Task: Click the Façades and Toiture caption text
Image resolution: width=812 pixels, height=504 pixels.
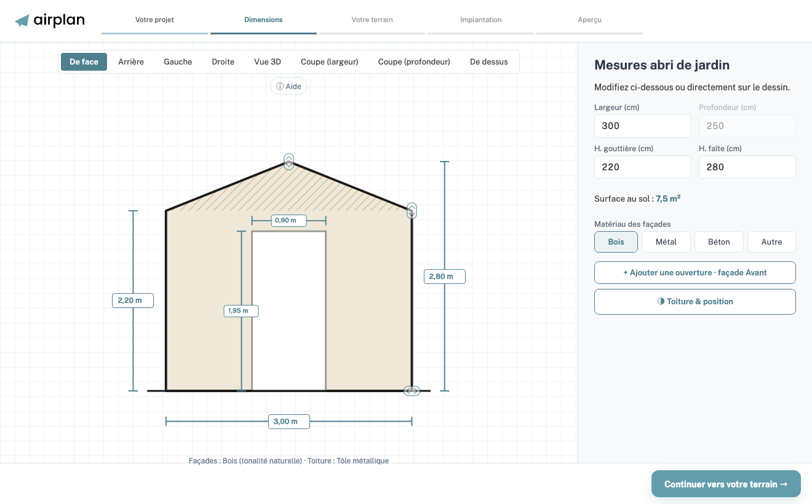Action: [289, 460]
